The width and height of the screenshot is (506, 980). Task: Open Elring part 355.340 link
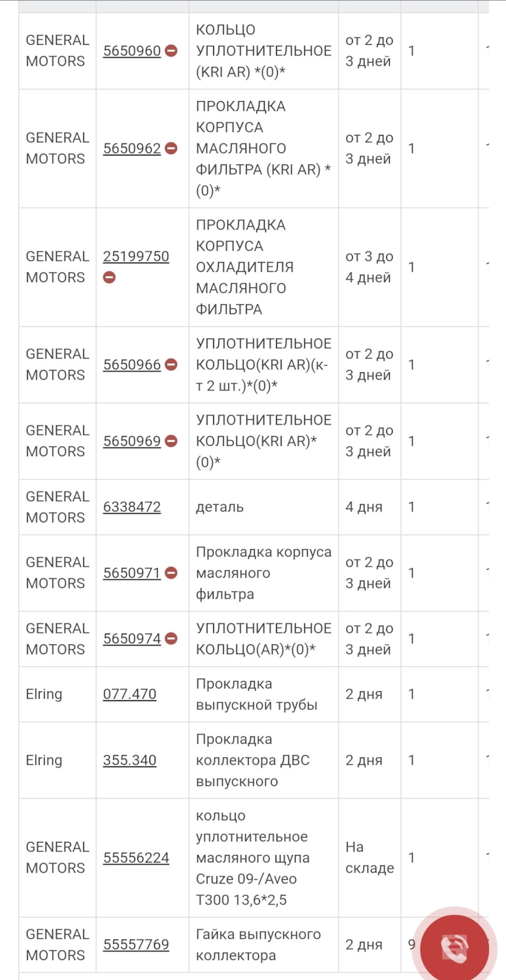130,760
